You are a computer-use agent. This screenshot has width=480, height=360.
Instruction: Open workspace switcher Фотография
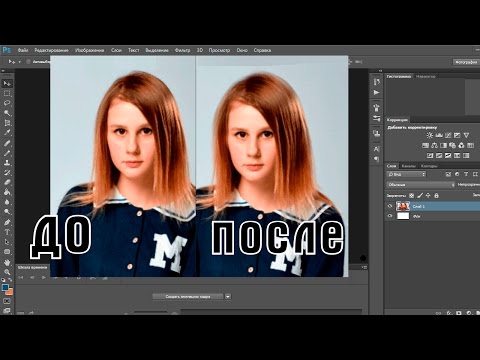click(x=466, y=62)
